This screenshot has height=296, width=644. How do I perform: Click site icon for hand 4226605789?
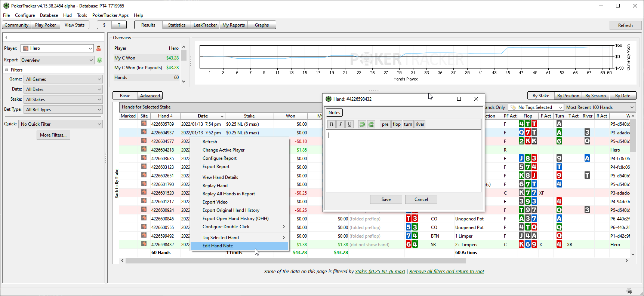pyautogui.click(x=144, y=124)
